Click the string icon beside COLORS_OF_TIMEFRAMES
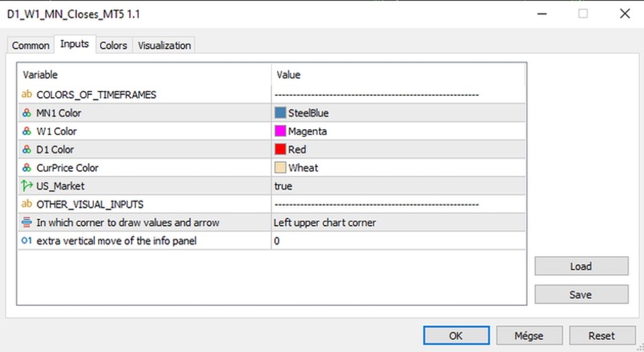 tap(27, 95)
